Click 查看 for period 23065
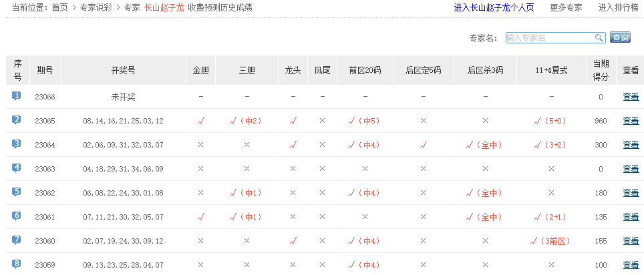 (631, 121)
